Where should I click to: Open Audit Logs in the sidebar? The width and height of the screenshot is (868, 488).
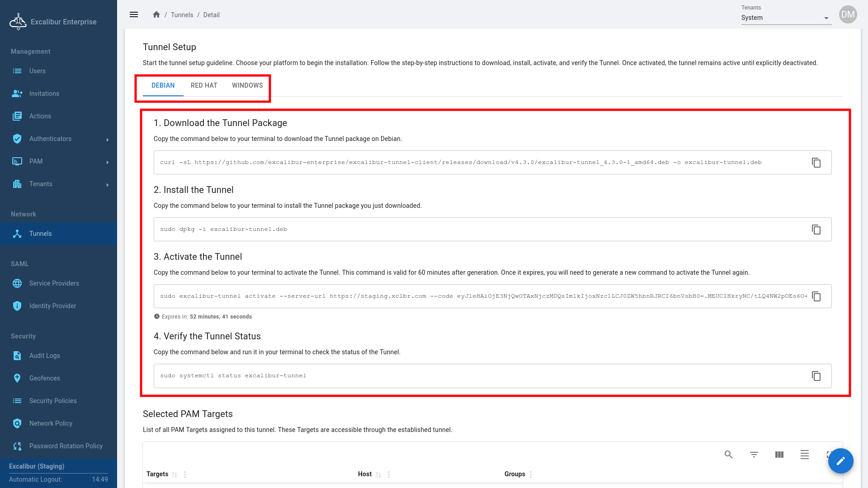coord(44,356)
